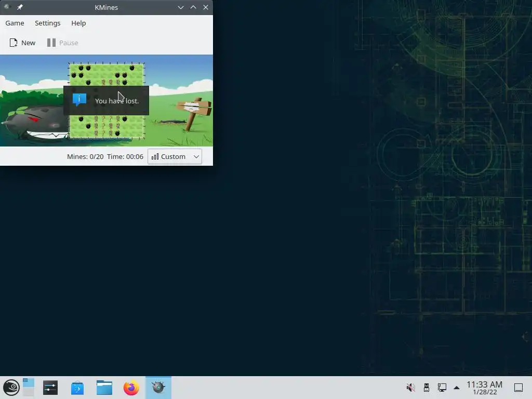The height and width of the screenshot is (399, 532).
Task: Open Dolphin file manager from taskbar
Action: pyautogui.click(x=104, y=388)
